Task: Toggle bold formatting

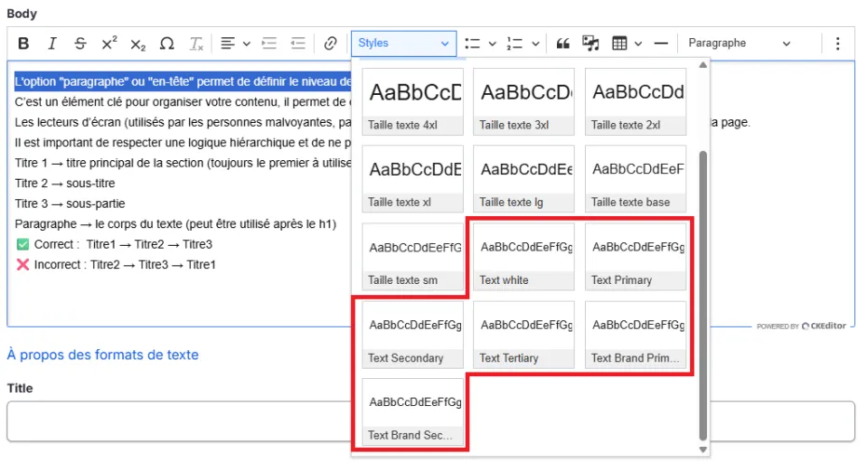Action: click(23, 43)
